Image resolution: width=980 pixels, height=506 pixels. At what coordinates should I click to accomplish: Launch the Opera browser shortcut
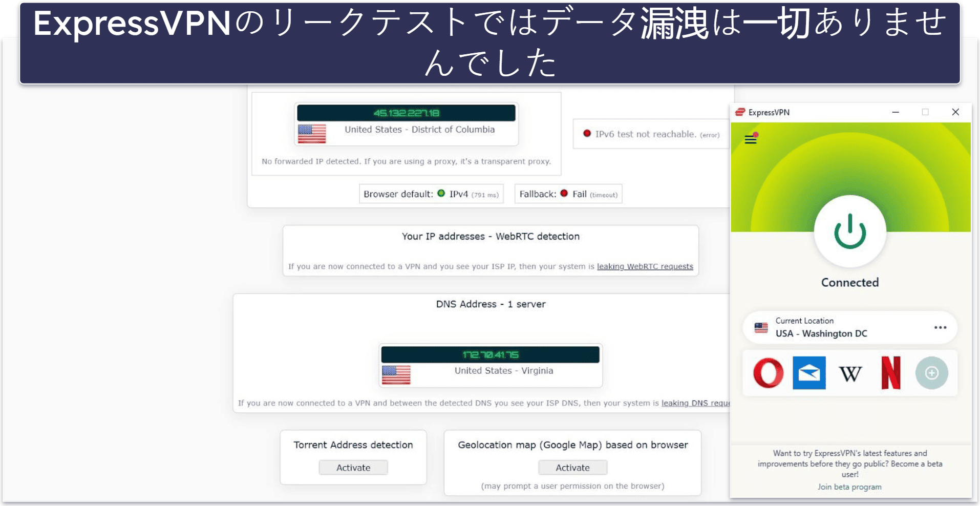(768, 373)
